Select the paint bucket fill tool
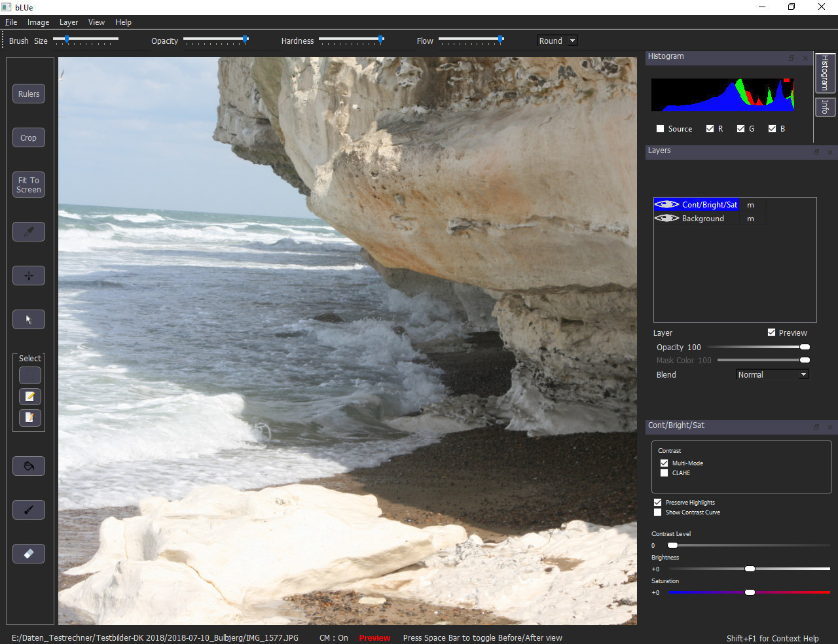Screen dimensions: 838x644 [x=29, y=466]
